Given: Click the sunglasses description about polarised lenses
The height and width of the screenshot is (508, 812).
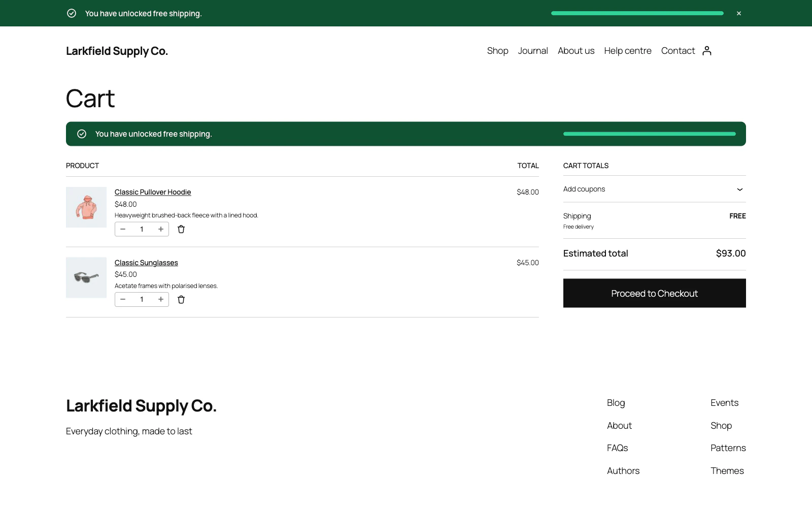Looking at the screenshot, I should 166,286.
